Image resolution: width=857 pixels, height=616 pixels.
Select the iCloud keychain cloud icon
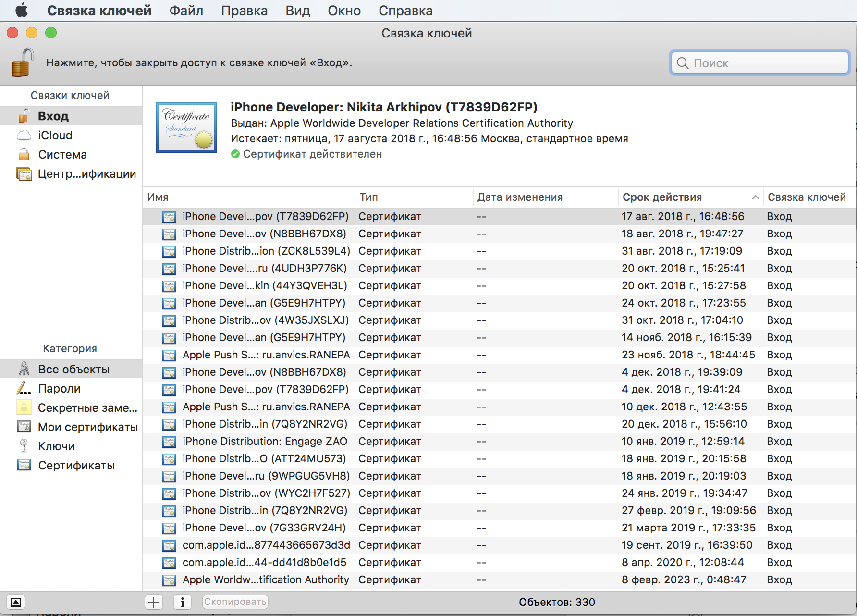[x=24, y=136]
